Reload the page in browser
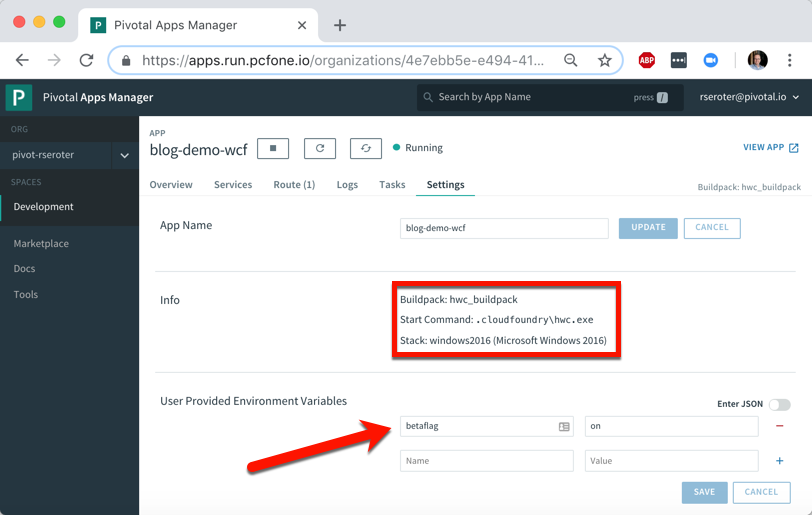This screenshot has width=812, height=515. pos(86,60)
